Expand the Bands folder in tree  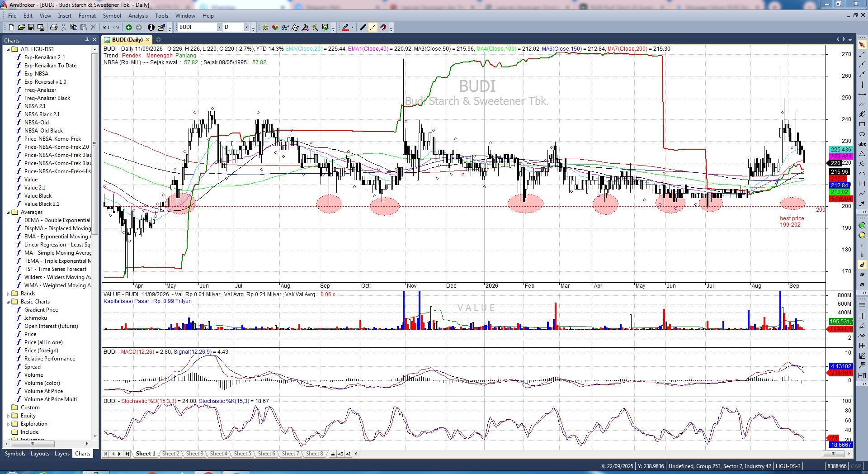click(8, 294)
